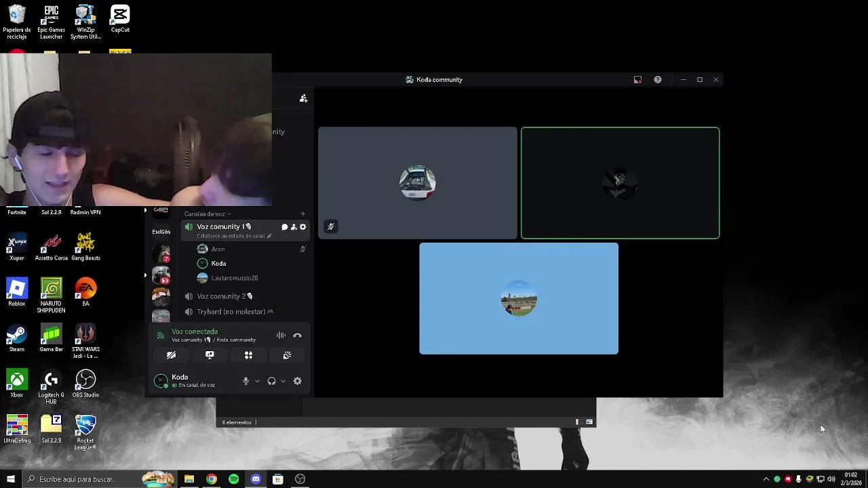Image resolution: width=868 pixels, height=488 pixels.
Task: Open microphone input options dropdown
Action: pos(257,381)
